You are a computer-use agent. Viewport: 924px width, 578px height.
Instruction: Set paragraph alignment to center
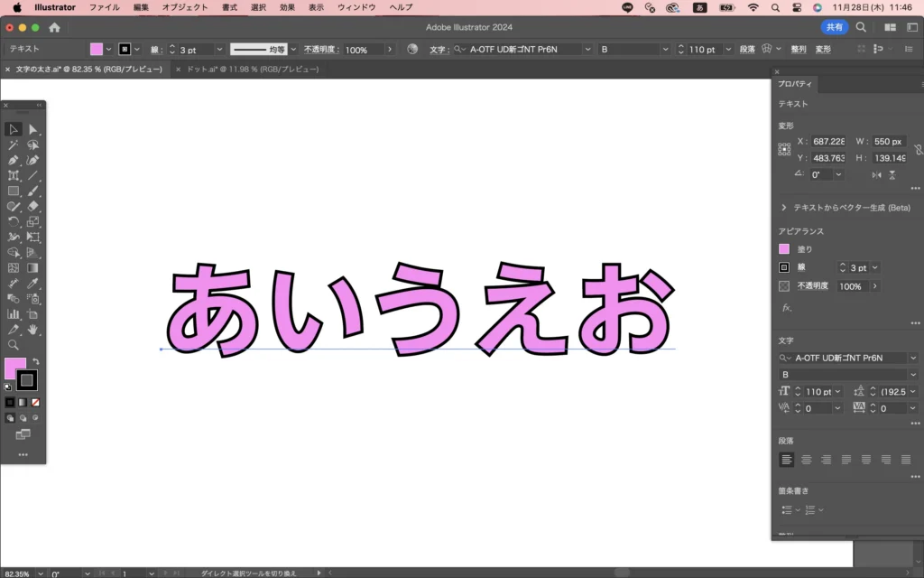coord(806,460)
